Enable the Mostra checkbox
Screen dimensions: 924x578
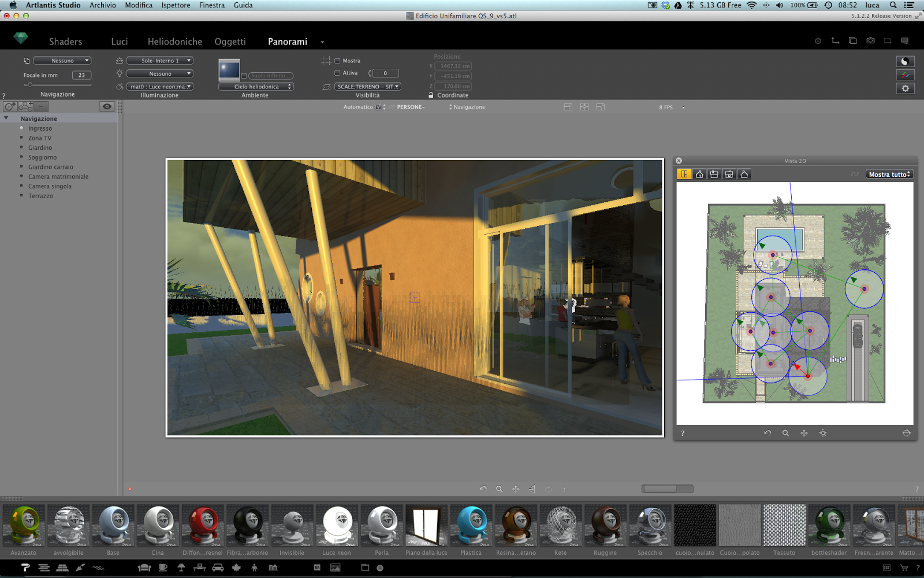pyautogui.click(x=337, y=60)
